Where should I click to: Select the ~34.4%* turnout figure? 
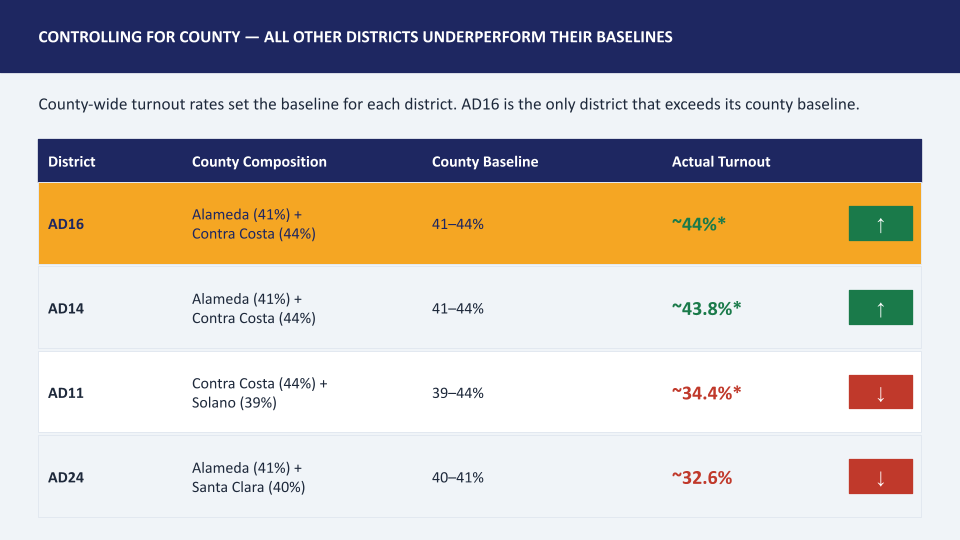coord(707,393)
